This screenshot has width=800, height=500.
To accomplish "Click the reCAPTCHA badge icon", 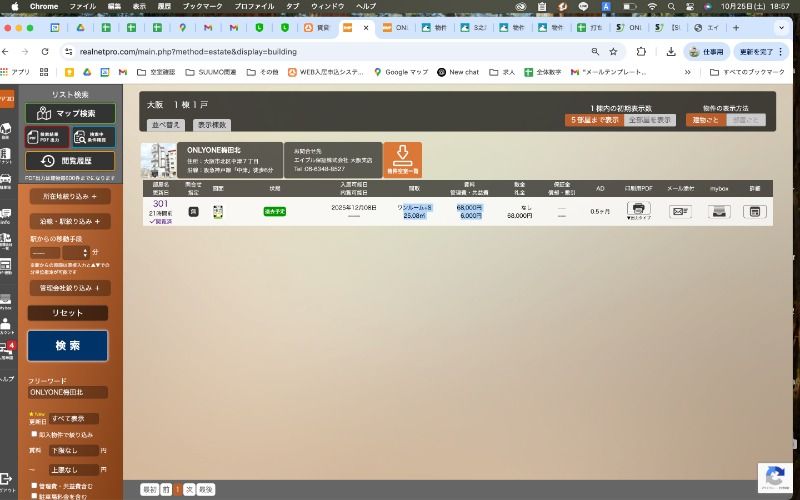I will point(776,477).
